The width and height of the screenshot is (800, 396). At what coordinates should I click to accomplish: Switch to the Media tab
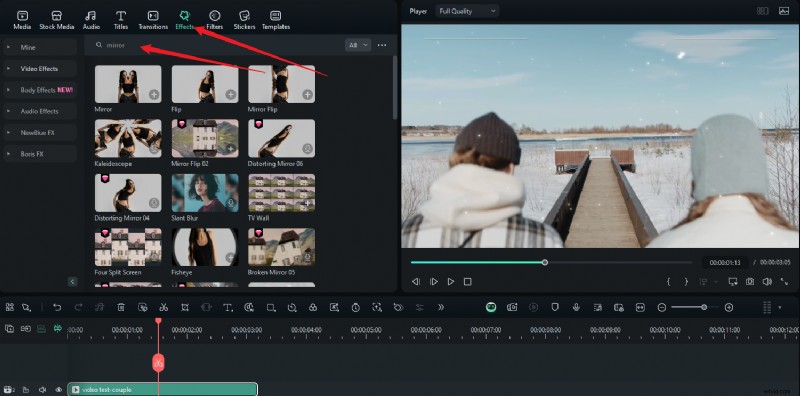point(22,20)
